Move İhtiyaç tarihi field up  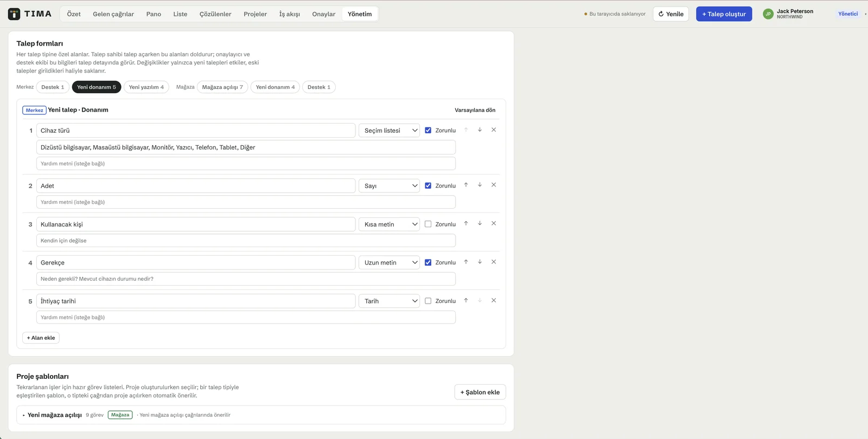(466, 300)
